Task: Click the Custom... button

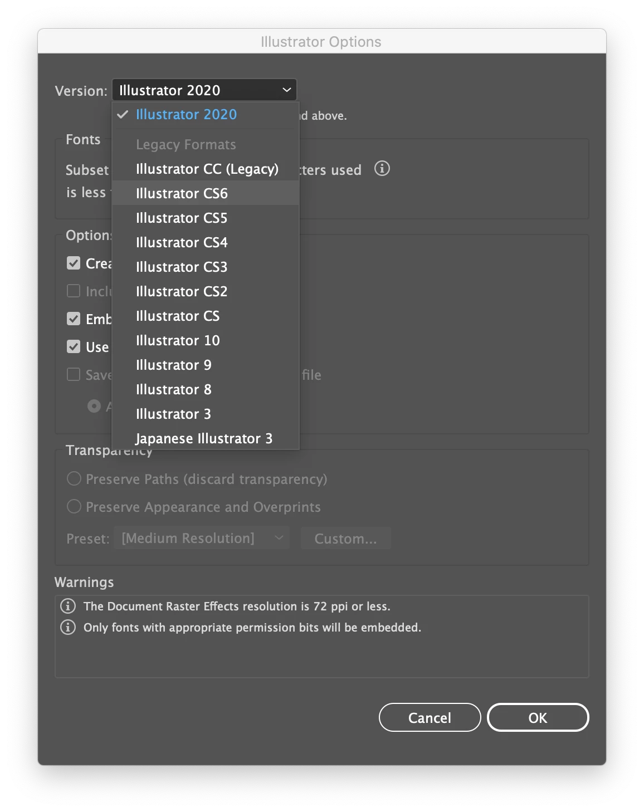Action: click(345, 539)
